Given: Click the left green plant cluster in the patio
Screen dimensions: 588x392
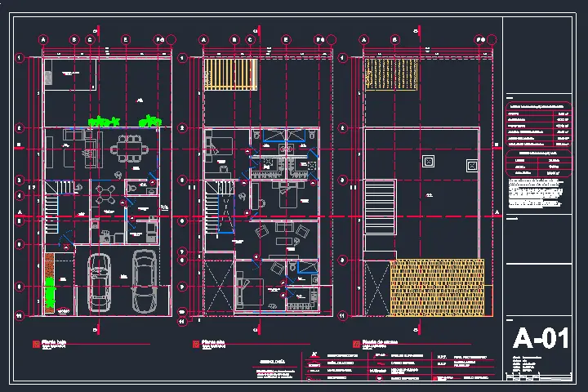Looking at the screenshot, I should [104, 121].
